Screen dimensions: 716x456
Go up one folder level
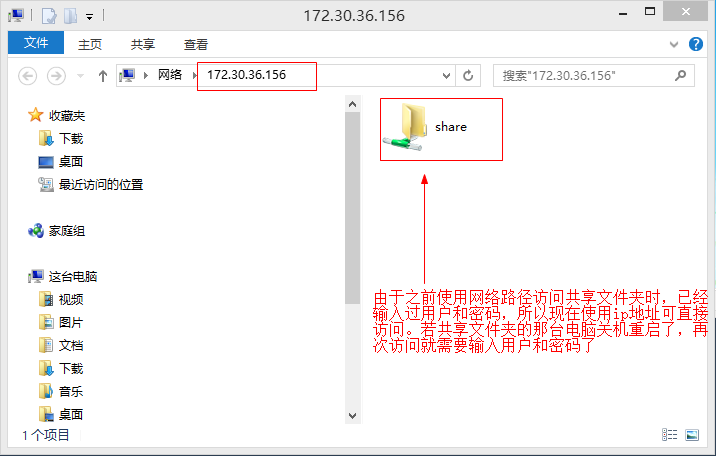(103, 76)
